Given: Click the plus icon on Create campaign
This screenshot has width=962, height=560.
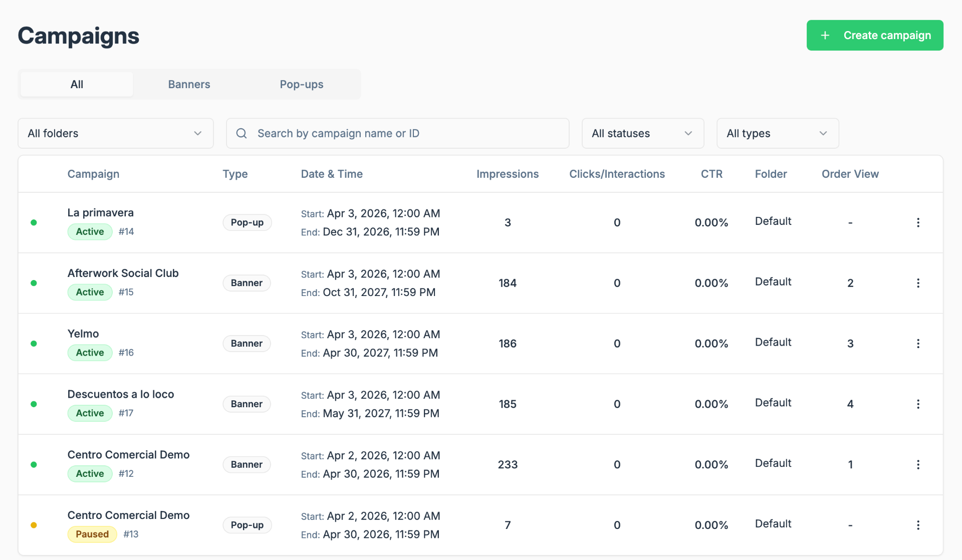Looking at the screenshot, I should pos(825,36).
